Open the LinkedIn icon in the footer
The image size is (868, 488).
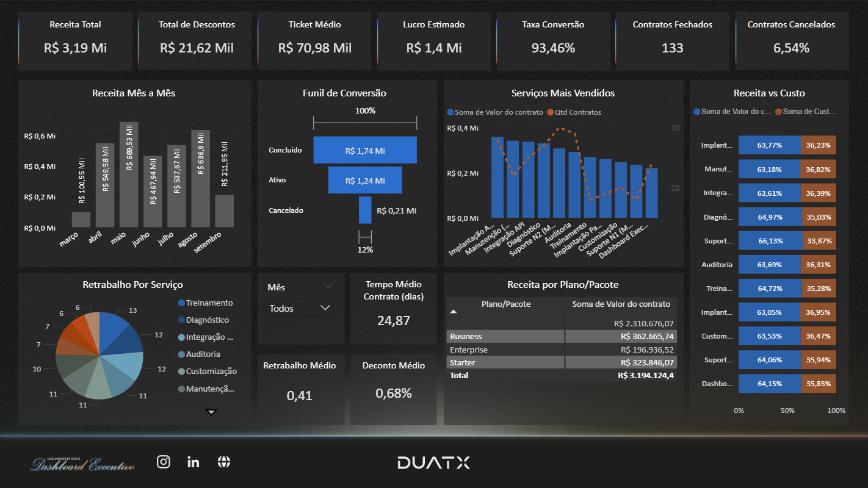click(x=193, y=462)
